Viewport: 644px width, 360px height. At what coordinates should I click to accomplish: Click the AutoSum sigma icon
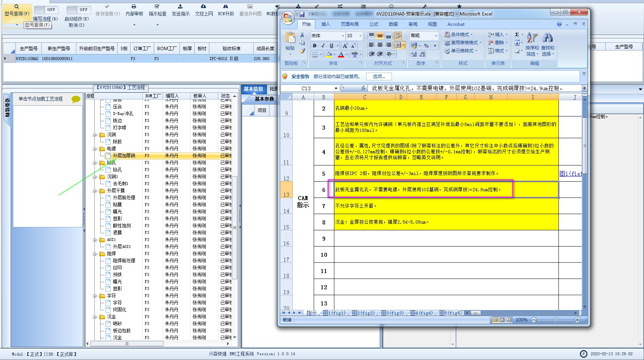517,35
